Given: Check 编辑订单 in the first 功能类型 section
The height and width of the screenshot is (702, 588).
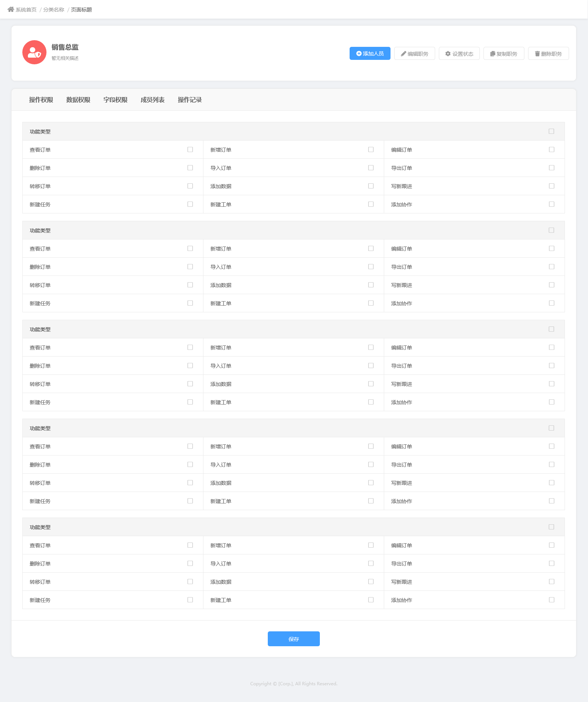Looking at the screenshot, I should coord(552,149).
